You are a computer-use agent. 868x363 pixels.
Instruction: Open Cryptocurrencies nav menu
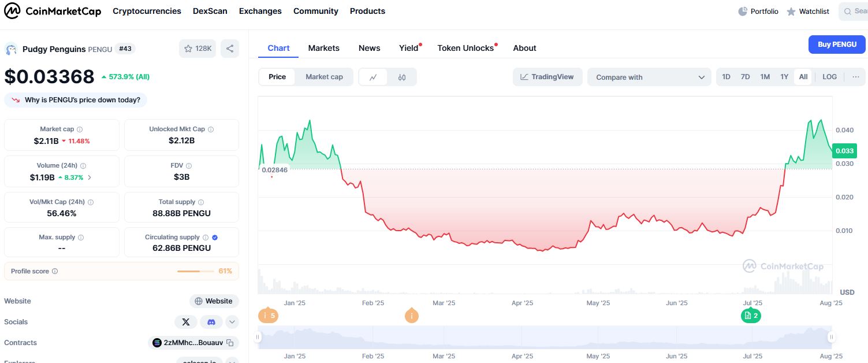point(147,11)
